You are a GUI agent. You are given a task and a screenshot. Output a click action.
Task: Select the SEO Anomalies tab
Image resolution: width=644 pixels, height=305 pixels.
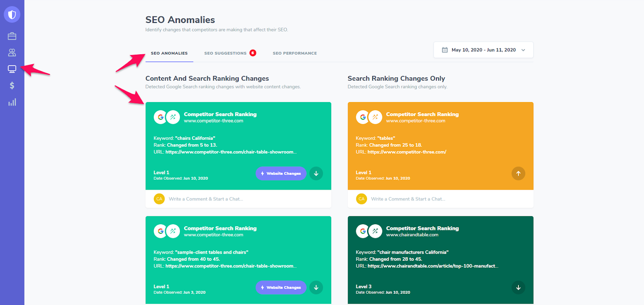[x=169, y=53]
